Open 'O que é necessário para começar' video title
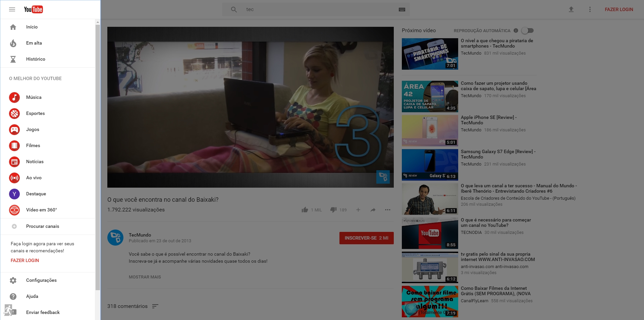The image size is (644, 320). pyautogui.click(x=496, y=222)
